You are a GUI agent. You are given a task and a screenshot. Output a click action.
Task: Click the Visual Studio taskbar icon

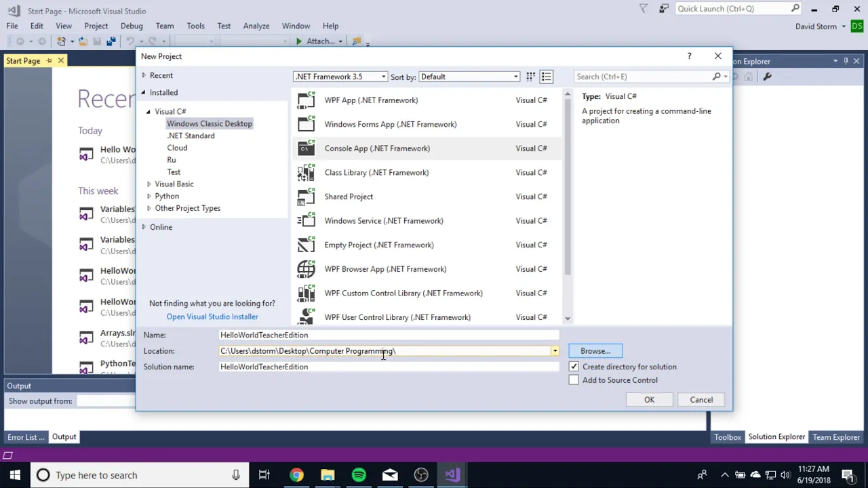coord(452,475)
